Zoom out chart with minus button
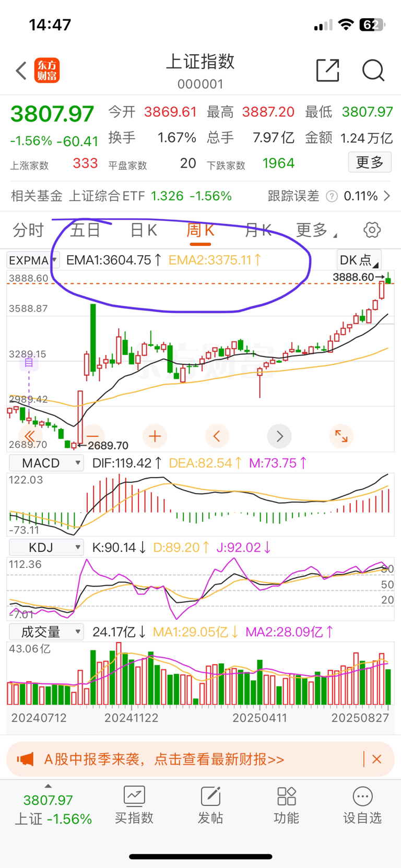The width and height of the screenshot is (401, 868). (93, 436)
